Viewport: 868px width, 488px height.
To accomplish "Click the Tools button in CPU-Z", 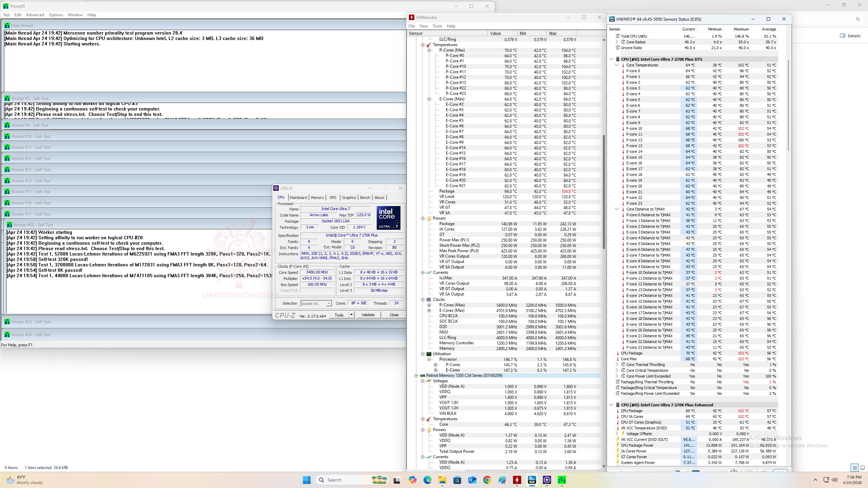I will (339, 315).
